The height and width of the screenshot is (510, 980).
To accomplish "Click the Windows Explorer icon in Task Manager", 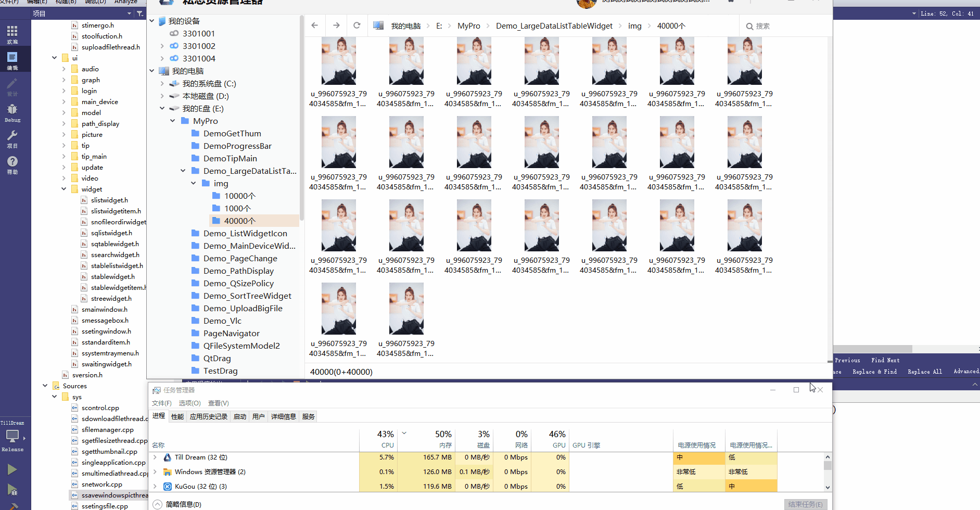I will [x=168, y=472].
